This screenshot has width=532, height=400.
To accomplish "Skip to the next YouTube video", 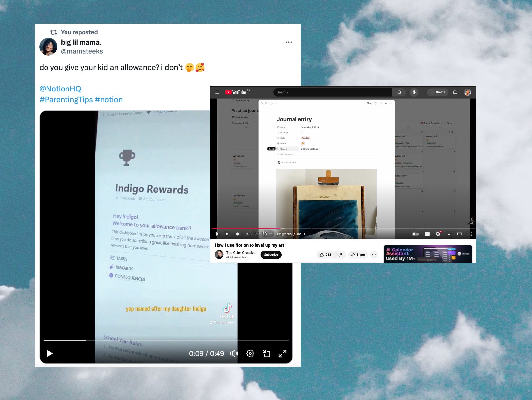I will pos(227,234).
